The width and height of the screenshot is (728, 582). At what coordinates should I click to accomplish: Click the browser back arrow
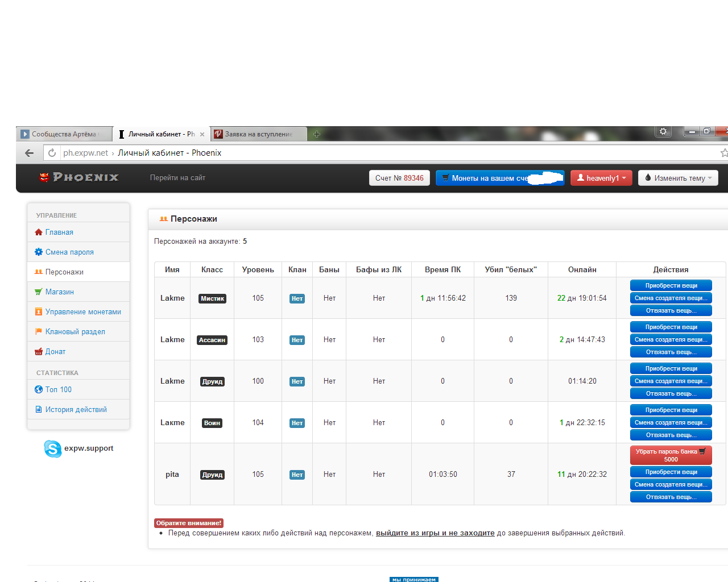point(30,153)
